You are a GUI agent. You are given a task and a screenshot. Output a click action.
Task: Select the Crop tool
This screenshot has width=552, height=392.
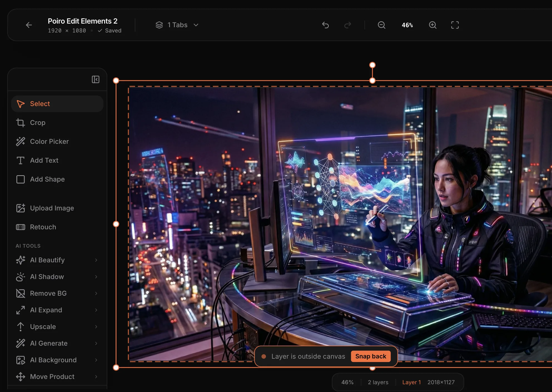(38, 122)
